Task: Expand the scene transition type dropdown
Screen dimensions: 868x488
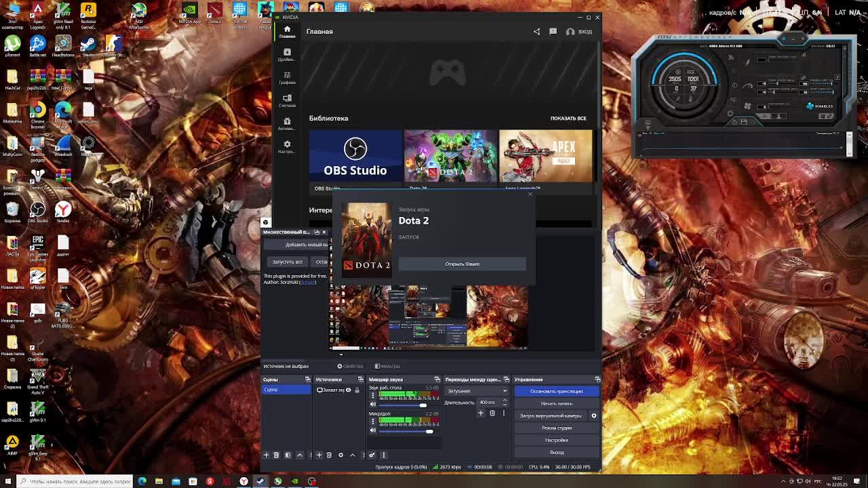Action: (x=505, y=391)
